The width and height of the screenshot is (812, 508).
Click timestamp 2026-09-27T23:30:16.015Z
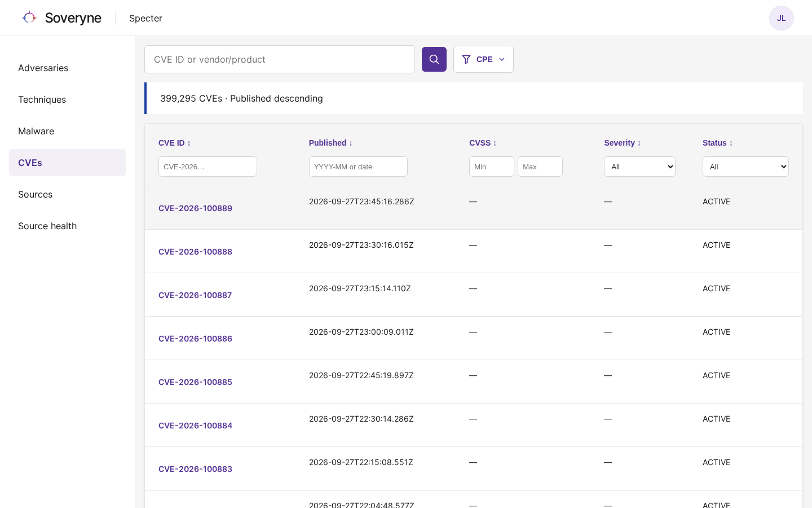point(361,245)
